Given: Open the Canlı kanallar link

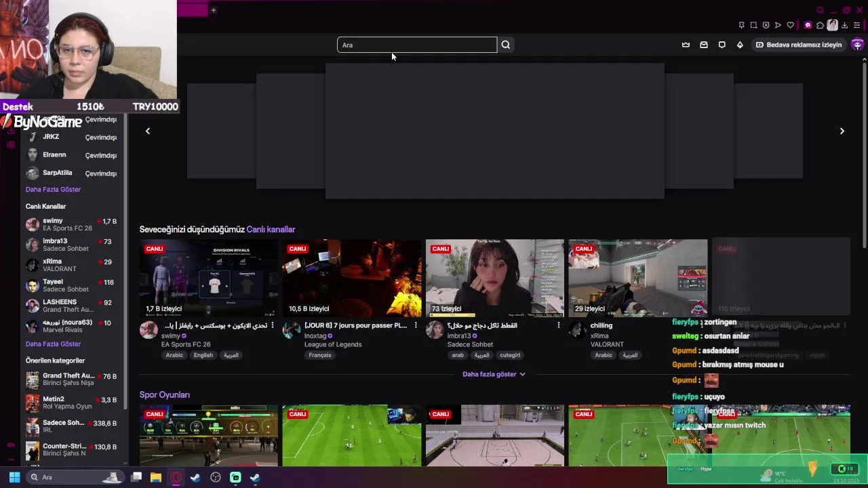Looking at the screenshot, I should pyautogui.click(x=271, y=229).
